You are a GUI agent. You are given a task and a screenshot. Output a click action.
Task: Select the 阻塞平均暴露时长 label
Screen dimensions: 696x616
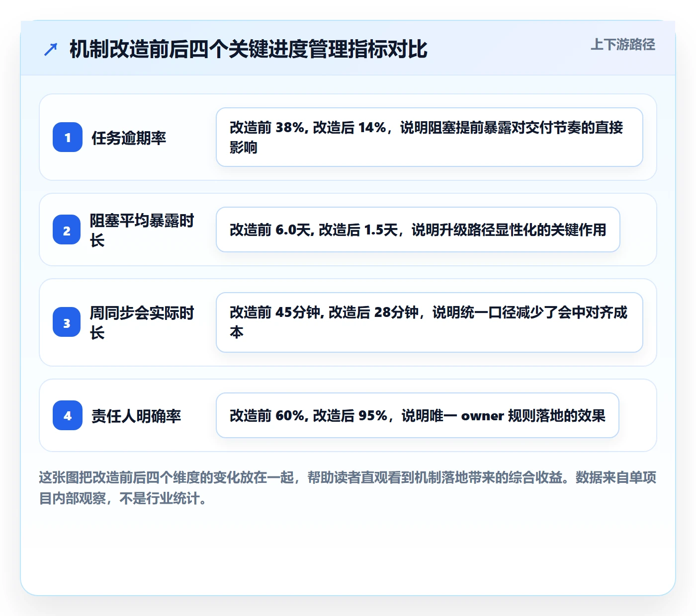[142, 230]
